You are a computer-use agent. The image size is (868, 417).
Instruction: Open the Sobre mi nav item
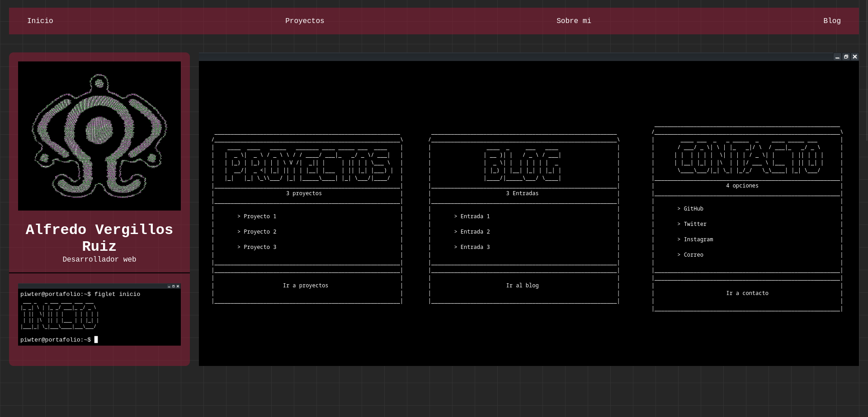[573, 21]
